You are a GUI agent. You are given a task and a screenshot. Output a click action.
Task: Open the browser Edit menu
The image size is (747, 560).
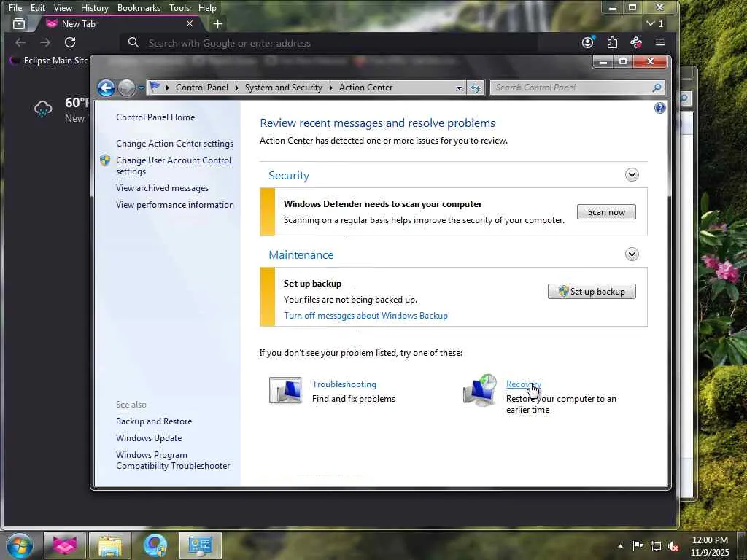tap(38, 8)
